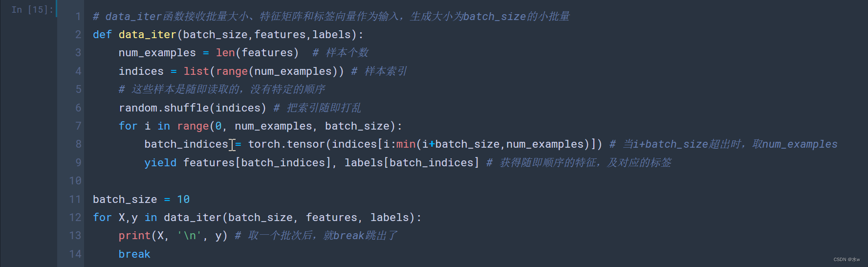Click line number 12 in the gutter
This screenshot has height=267, width=868.
[75, 218]
